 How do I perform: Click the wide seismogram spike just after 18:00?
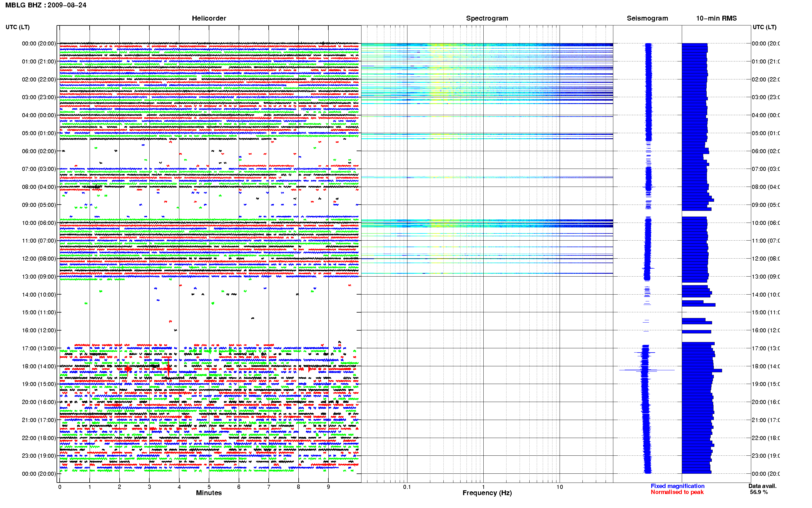pyautogui.click(x=647, y=370)
